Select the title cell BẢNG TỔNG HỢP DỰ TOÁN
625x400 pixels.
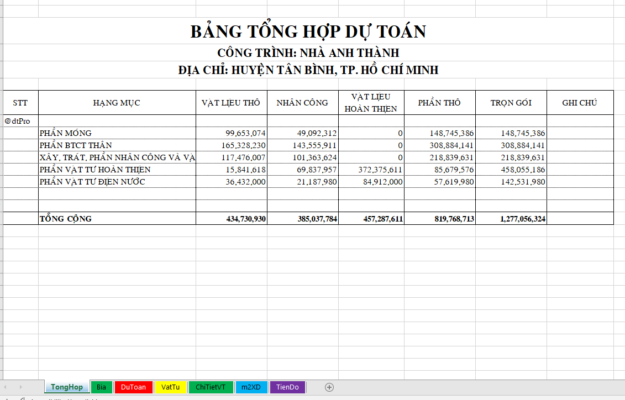pos(309,31)
